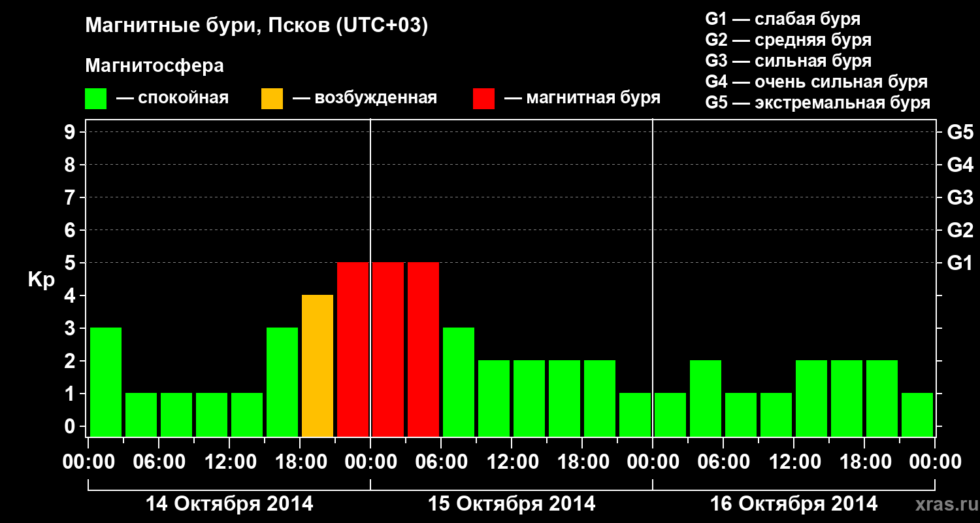Screen dimensions: 980x523
Task: Click the 'G3' label on the right axis
Action: click(x=960, y=197)
